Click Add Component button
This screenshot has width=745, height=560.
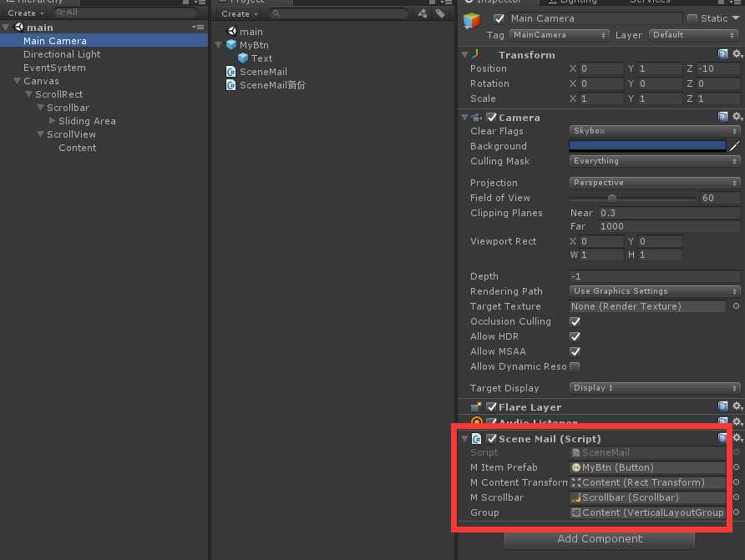600,538
